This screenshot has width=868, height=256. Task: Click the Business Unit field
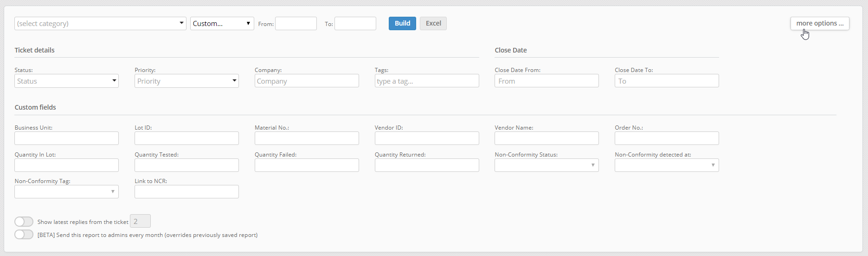tap(66, 138)
